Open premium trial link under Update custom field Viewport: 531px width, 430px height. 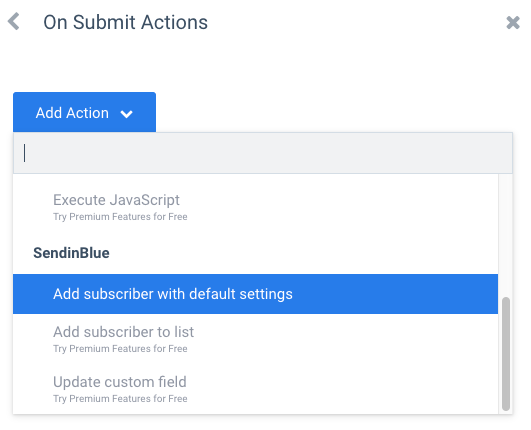(x=120, y=399)
